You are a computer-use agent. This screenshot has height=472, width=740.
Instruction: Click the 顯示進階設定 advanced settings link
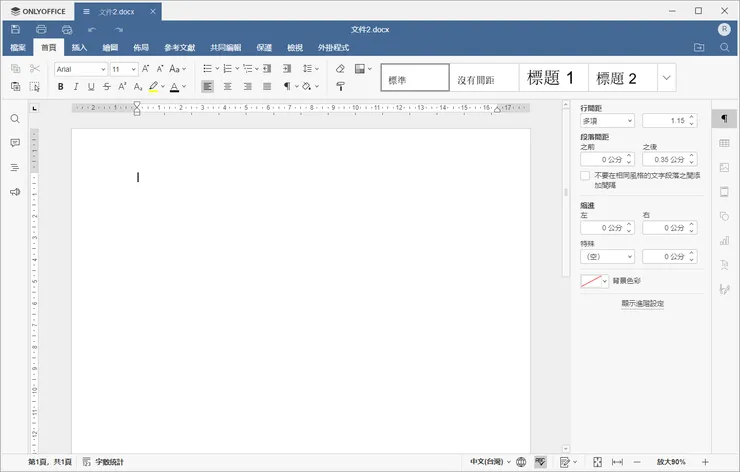[642, 303]
